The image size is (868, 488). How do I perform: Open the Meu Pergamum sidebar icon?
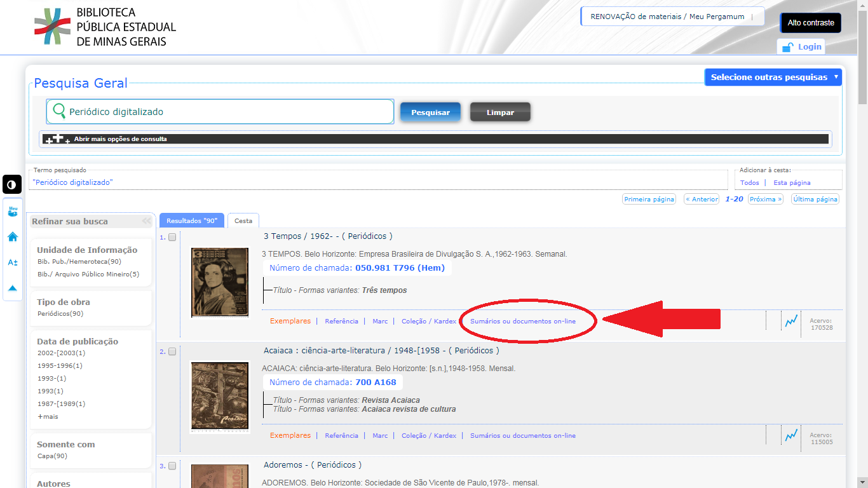[13, 211]
